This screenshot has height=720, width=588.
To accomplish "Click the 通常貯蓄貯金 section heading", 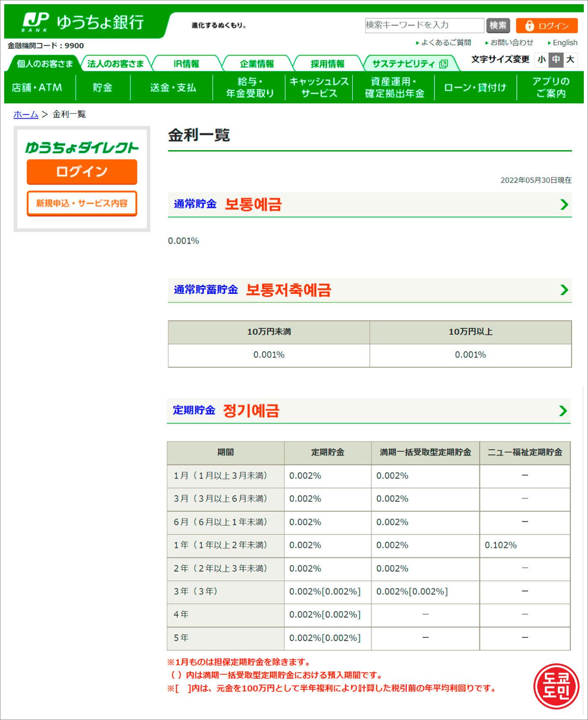I will [206, 289].
